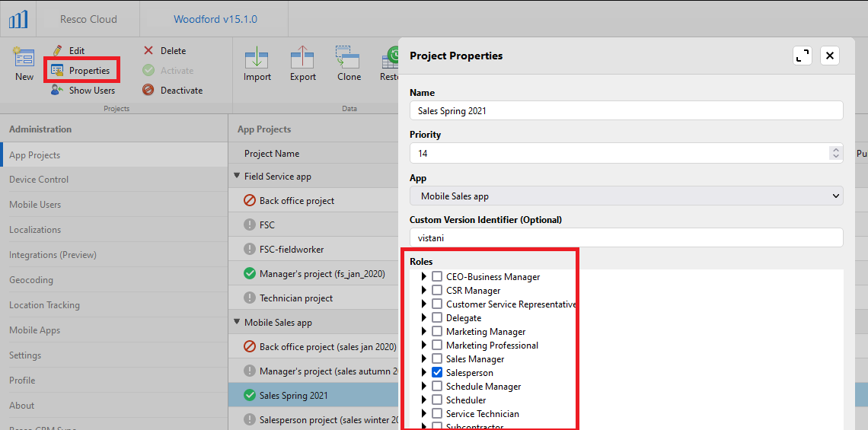Image resolution: width=868 pixels, height=430 pixels.
Task: Enable the Sales Manager role checkbox
Action: click(x=437, y=359)
